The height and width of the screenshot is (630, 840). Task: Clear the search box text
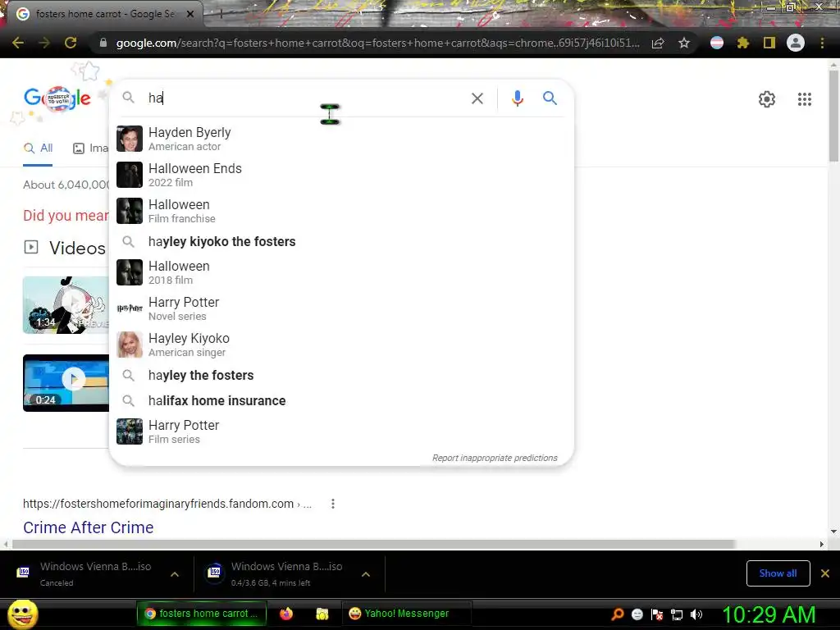tap(477, 98)
